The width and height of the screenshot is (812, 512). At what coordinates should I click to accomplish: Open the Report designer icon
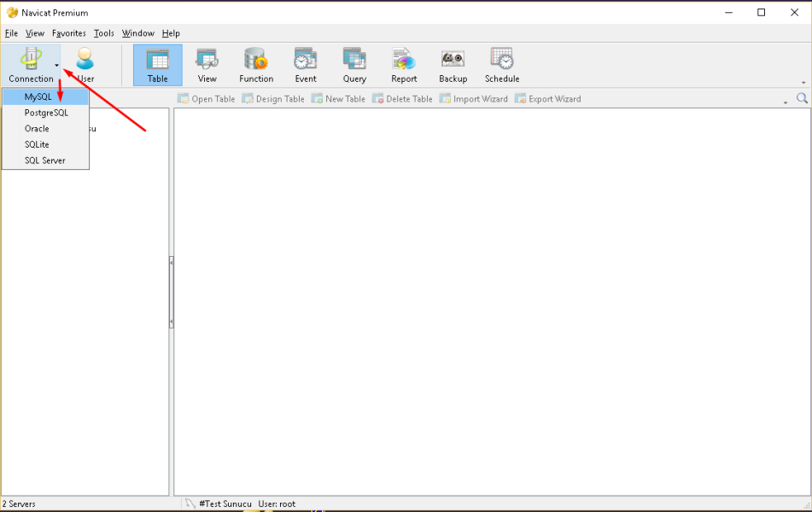tap(403, 65)
